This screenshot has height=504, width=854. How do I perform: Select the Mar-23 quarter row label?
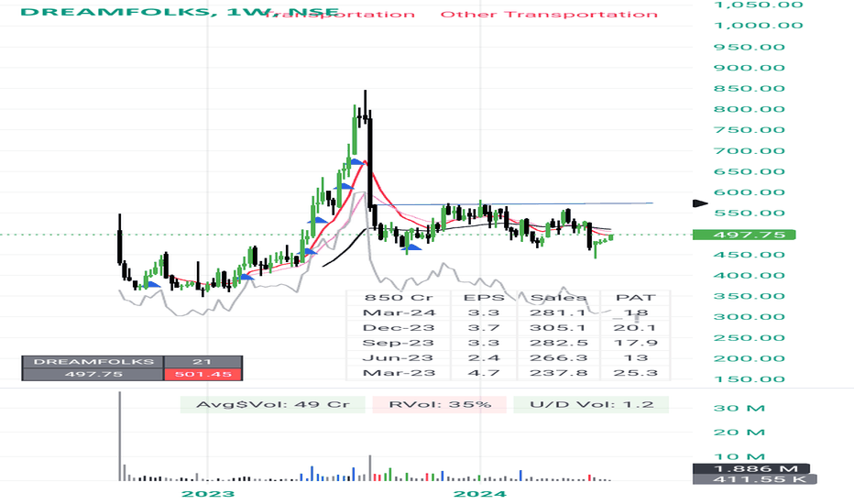coord(400,373)
